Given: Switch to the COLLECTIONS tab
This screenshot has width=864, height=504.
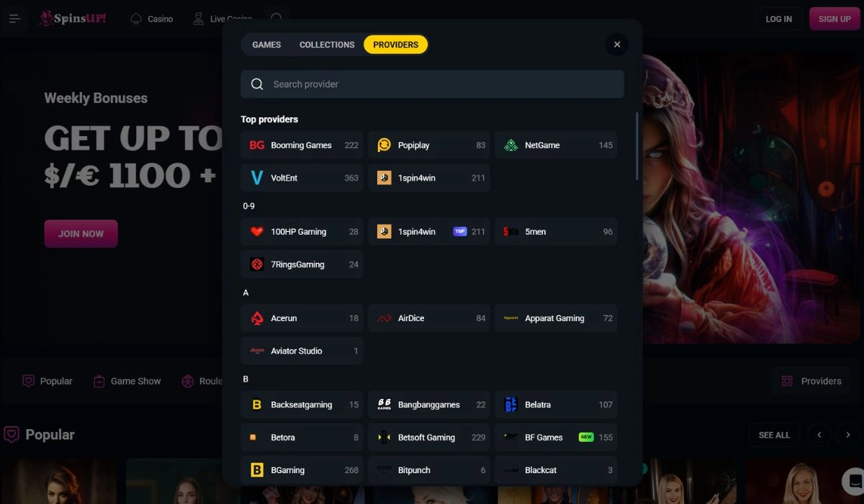Looking at the screenshot, I should (327, 45).
